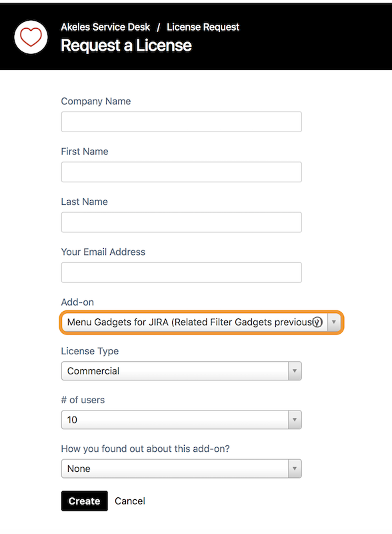Expand the License Type dropdown
The image size is (392, 534).
click(x=181, y=371)
